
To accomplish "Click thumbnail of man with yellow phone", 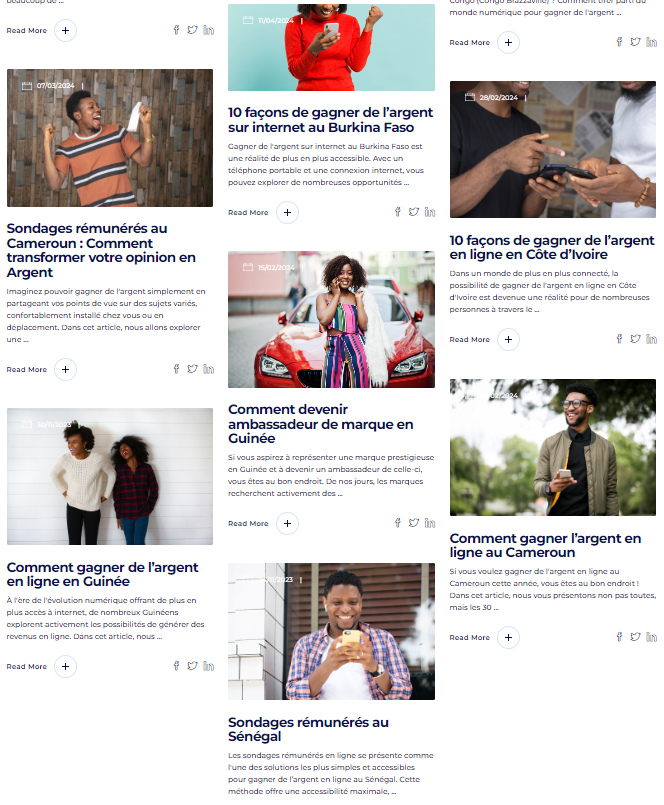I will pyautogui.click(x=331, y=631).
